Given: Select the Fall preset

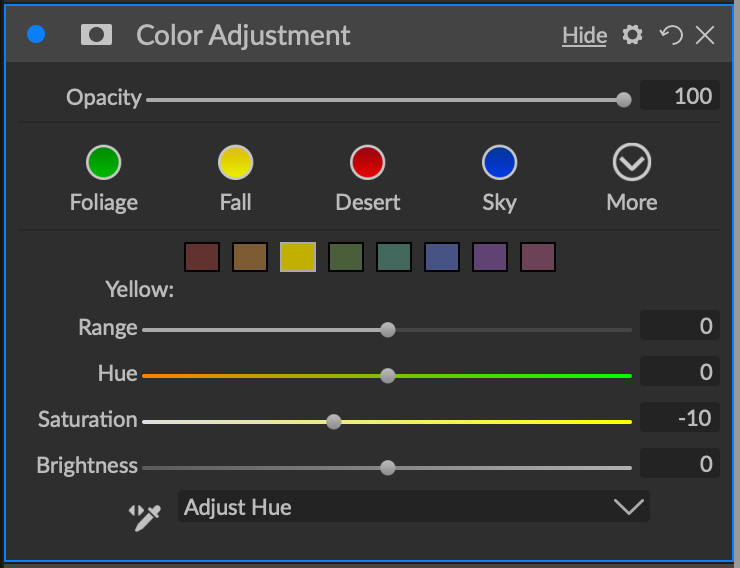Looking at the screenshot, I should [x=236, y=162].
